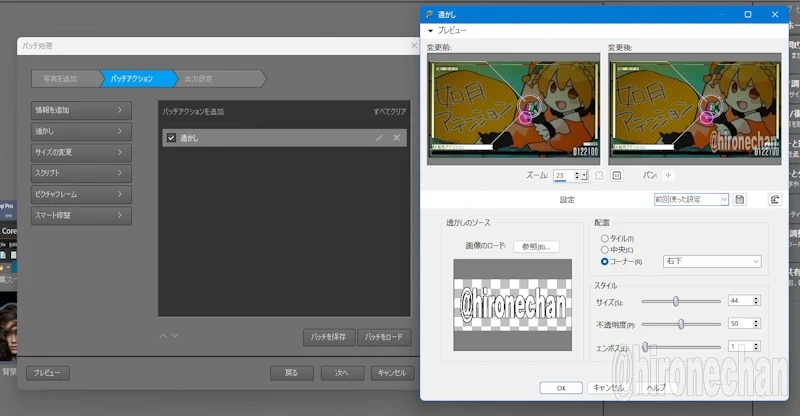The height and width of the screenshot is (416, 800).
Task: Uncheck the 透かし batch action checkbox
Action: click(171, 138)
